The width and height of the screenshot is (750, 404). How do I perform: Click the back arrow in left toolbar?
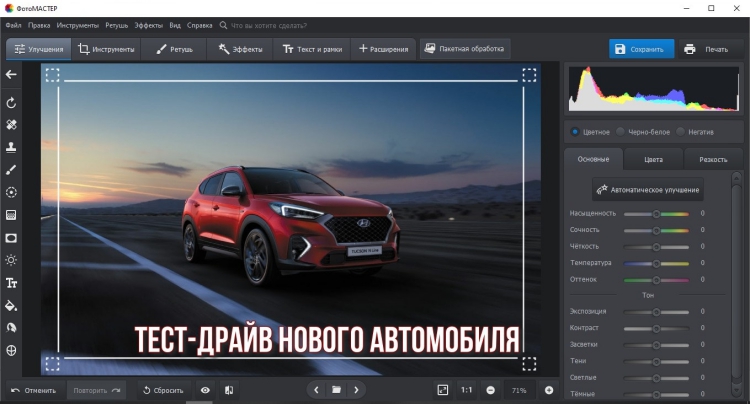point(11,75)
